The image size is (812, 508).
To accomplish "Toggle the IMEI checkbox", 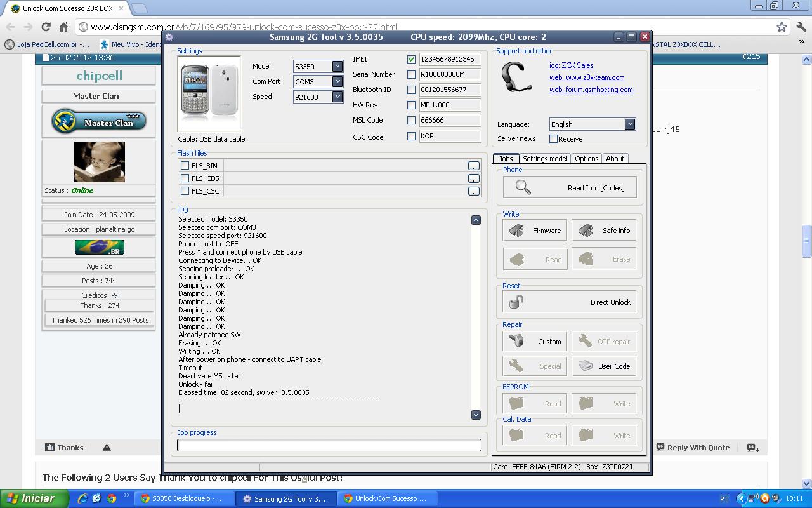I will 411,59.
